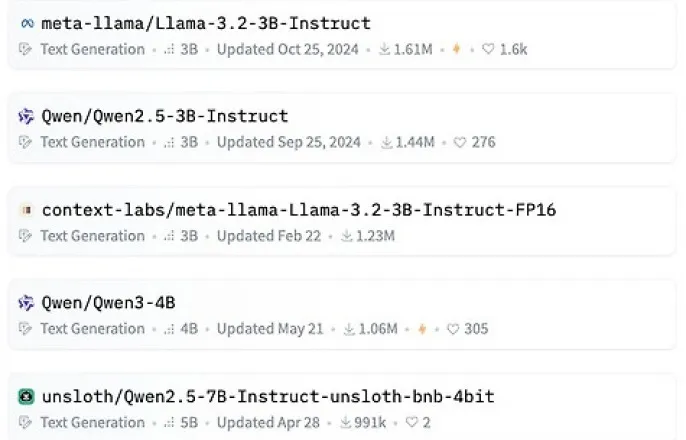Click the Qwen logo beside Qwen3-4B
686x440 pixels.
pos(26,303)
